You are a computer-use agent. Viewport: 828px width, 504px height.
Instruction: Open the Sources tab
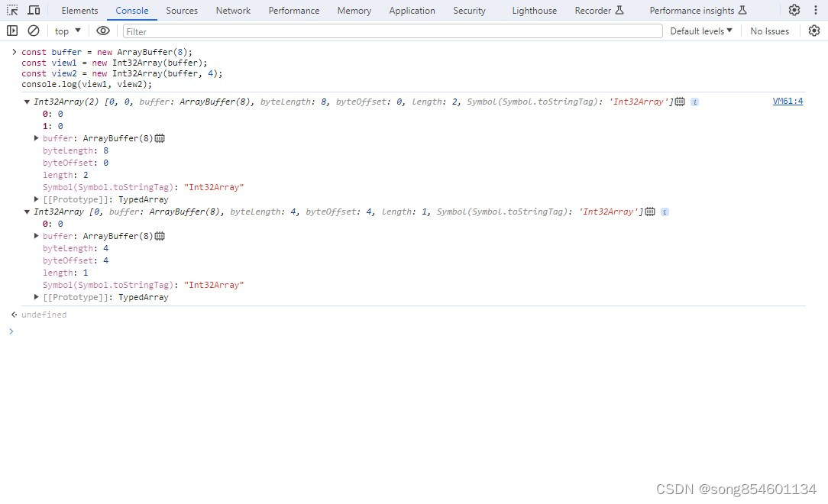182,11
